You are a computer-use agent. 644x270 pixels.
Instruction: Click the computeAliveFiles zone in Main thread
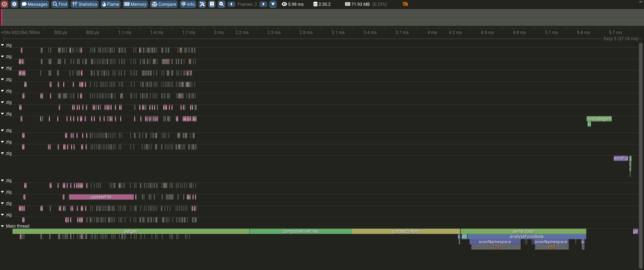click(x=300, y=231)
